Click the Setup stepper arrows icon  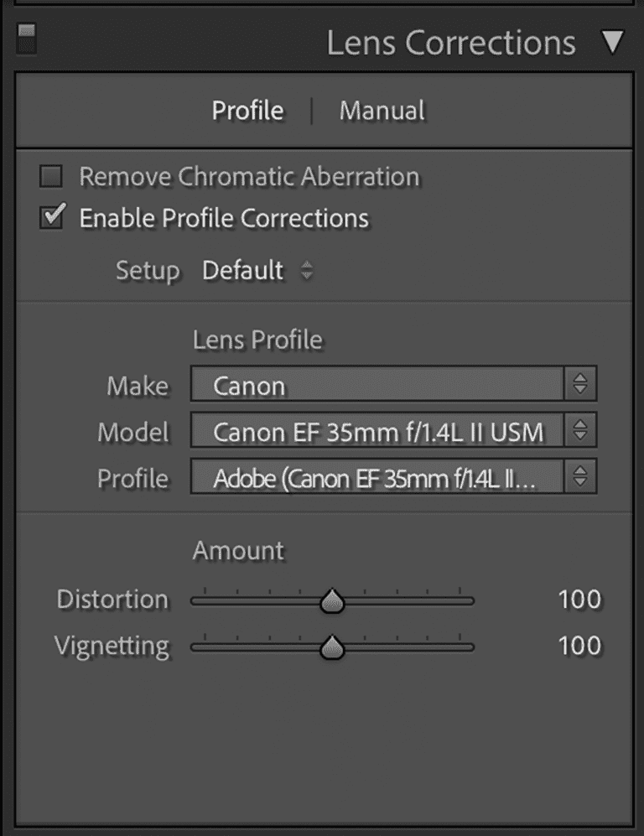307,271
